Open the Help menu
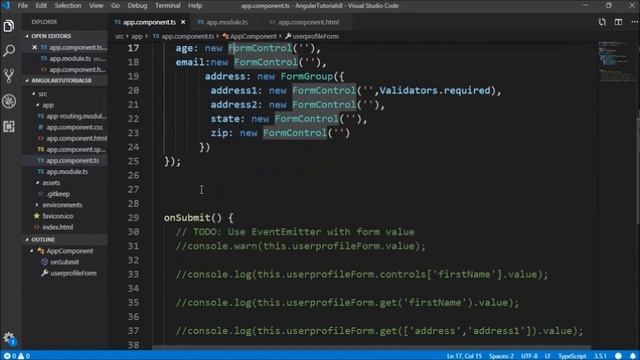Image resolution: width=640 pixels, height=360 pixels. pos(195,5)
